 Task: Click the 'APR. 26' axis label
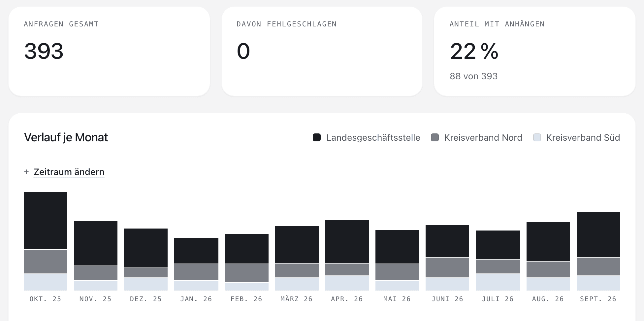click(347, 299)
